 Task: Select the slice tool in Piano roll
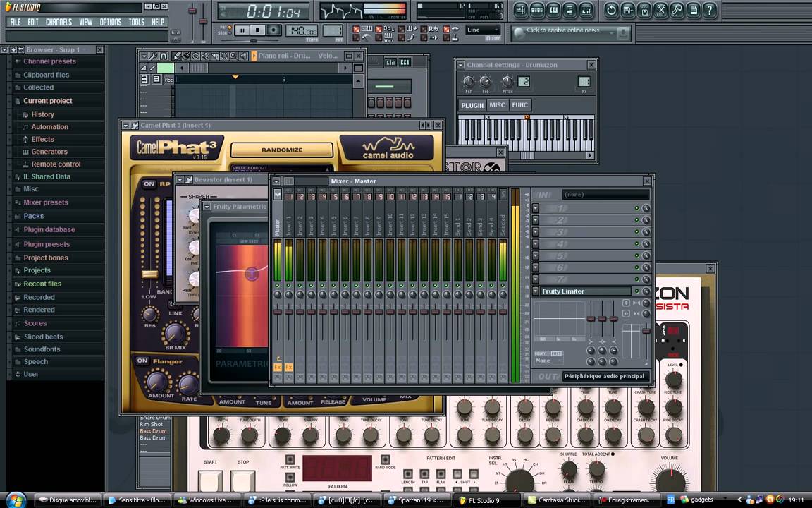coord(215,56)
